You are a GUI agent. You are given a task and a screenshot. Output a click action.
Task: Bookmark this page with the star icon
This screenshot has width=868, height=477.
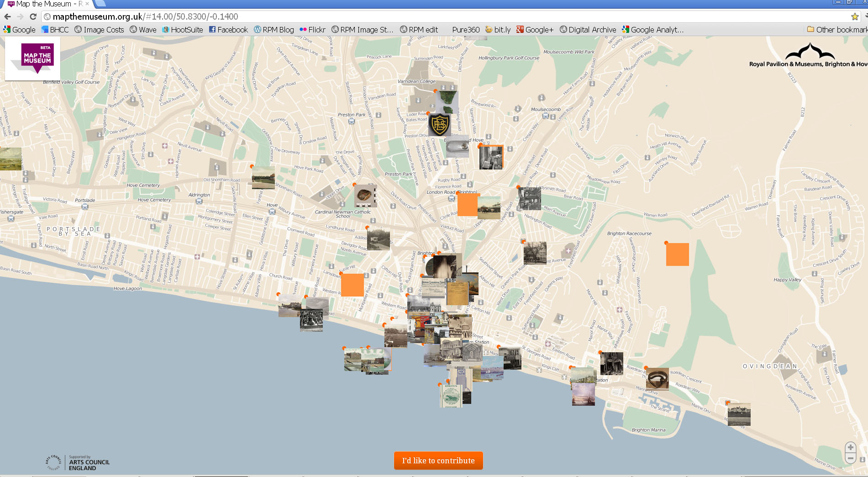click(x=854, y=16)
